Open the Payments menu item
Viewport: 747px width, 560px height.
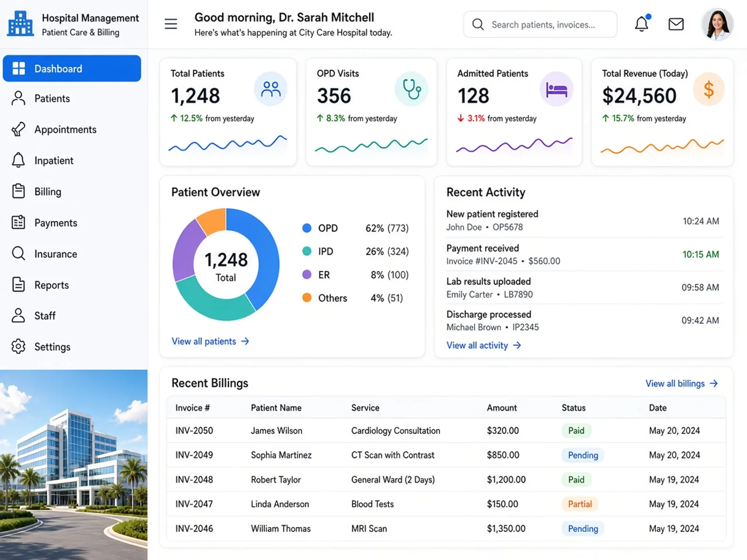pyautogui.click(x=72, y=223)
